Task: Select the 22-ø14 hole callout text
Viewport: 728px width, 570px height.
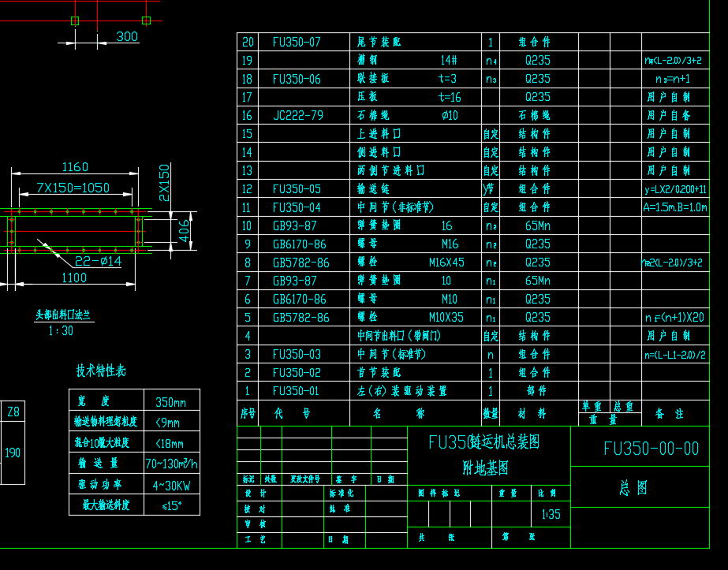Action: [98, 261]
